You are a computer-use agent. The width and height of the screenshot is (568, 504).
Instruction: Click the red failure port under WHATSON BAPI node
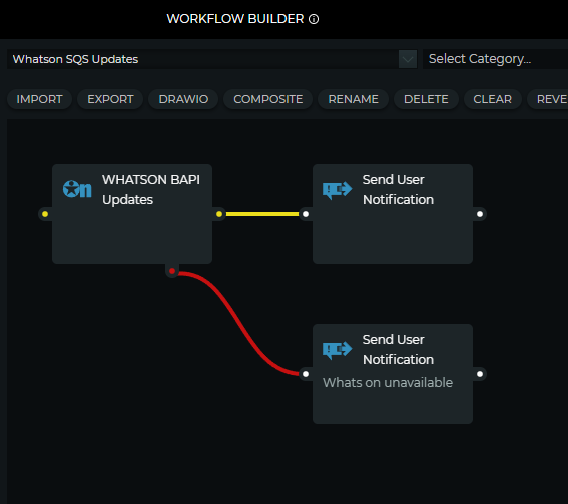[x=172, y=271]
